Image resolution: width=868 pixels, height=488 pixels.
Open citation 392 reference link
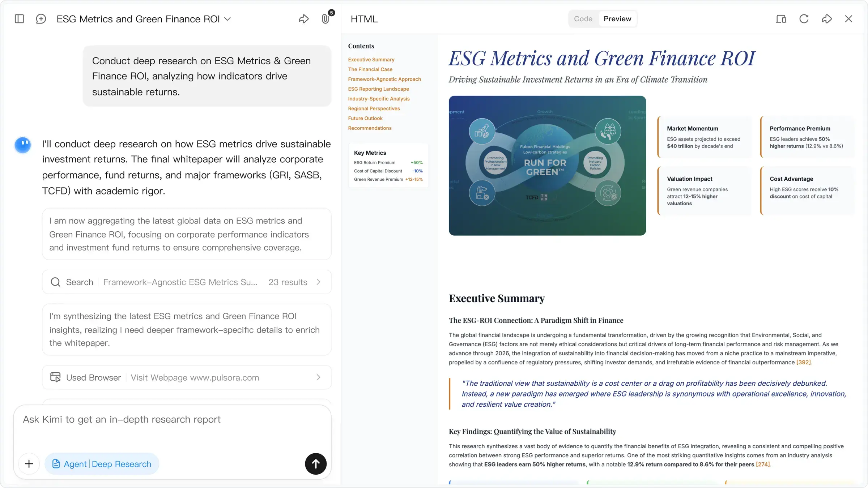coord(803,362)
